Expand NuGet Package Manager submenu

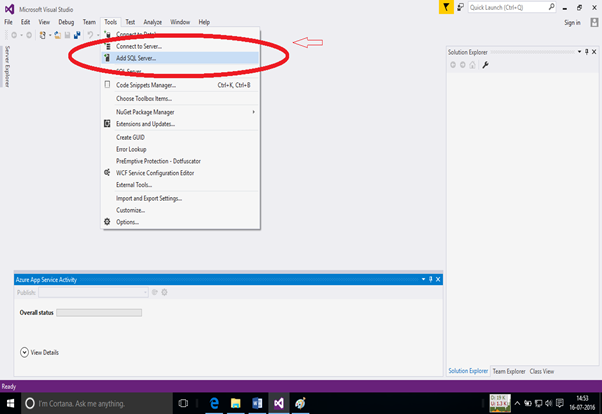pos(253,112)
